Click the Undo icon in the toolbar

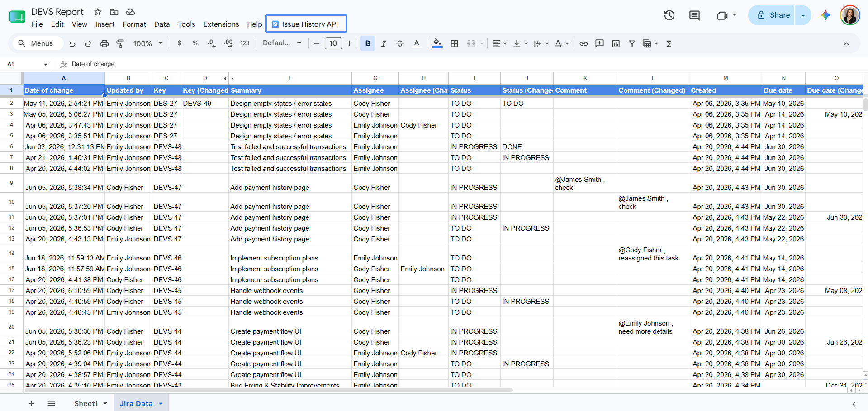coord(72,43)
